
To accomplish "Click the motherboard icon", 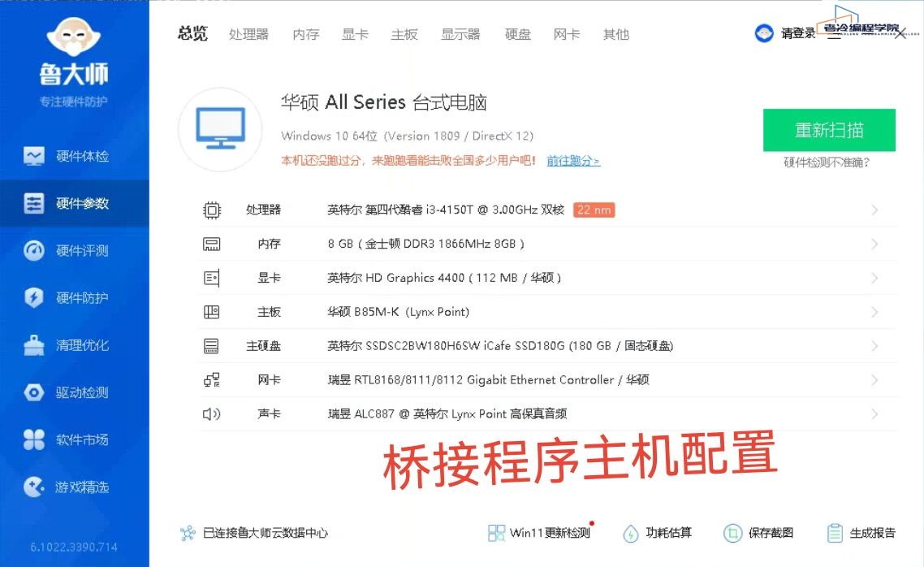I will (212, 312).
